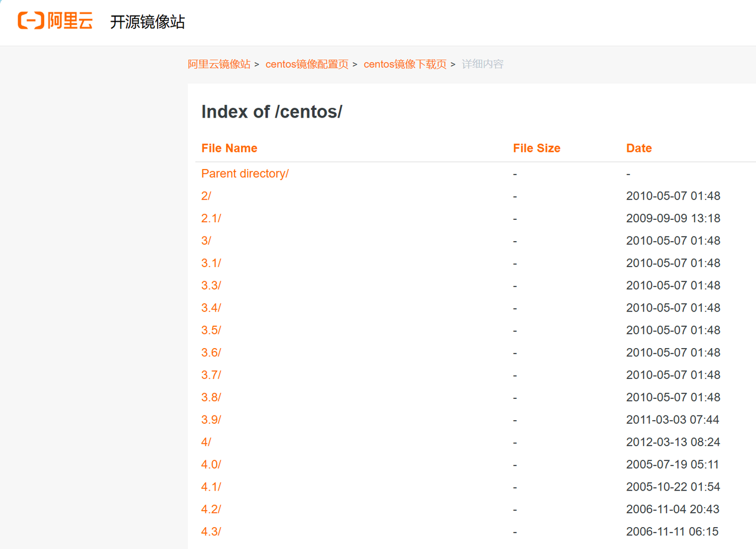Viewport: 756px width, 549px height.
Task: Click the File Name column header
Action: click(229, 148)
